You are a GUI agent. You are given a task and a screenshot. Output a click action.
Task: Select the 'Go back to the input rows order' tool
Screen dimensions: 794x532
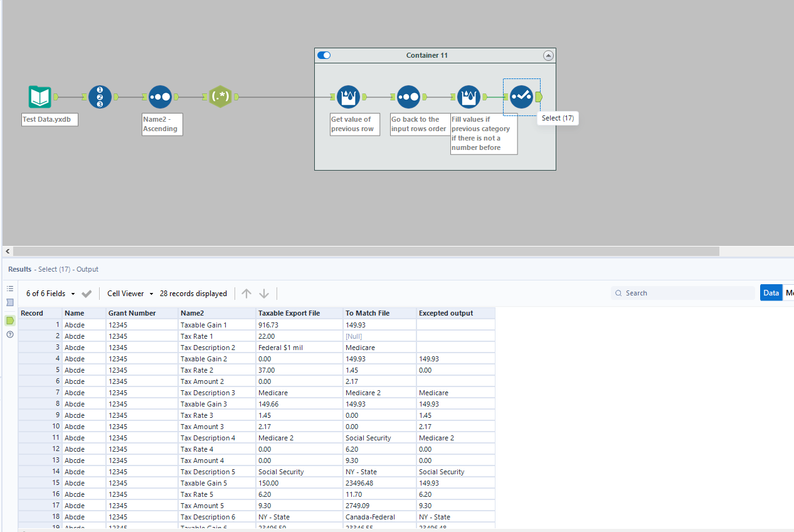(x=408, y=96)
